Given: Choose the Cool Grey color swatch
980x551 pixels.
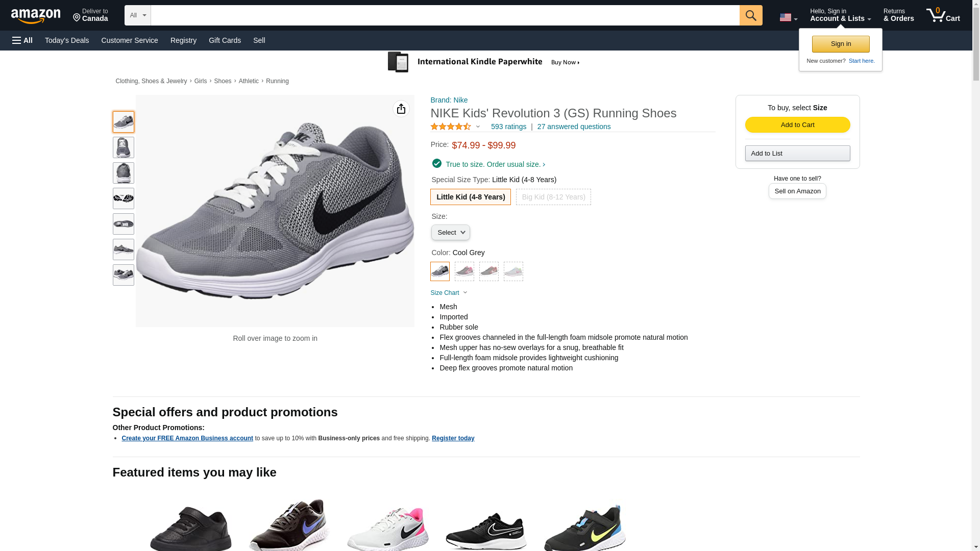Looking at the screenshot, I should coord(439,271).
